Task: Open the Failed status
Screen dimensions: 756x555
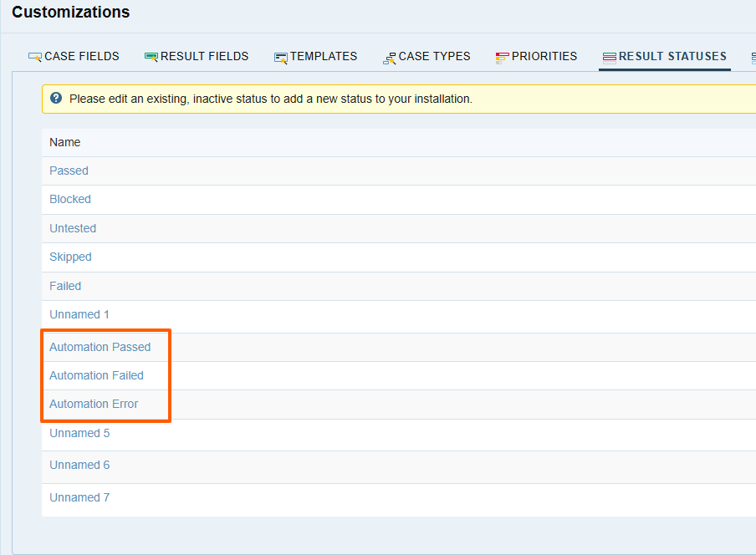Action: pyautogui.click(x=64, y=285)
